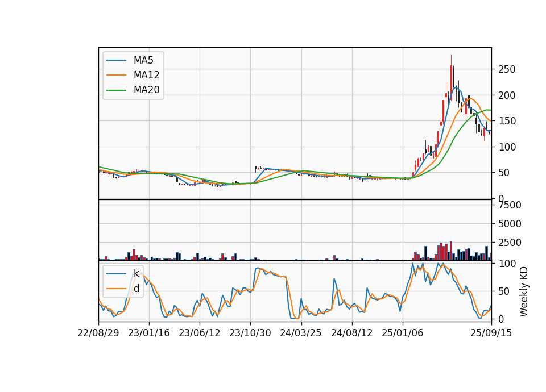Click the MA12 legend label
Viewport: 546px width, 392px height.
pos(146,75)
